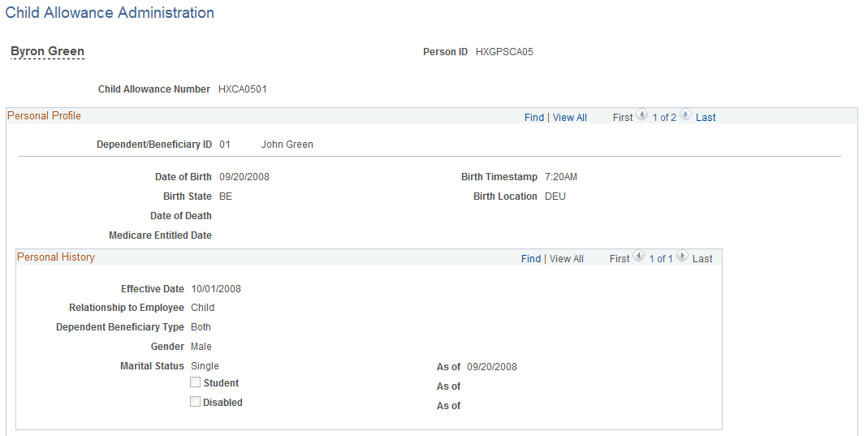Viewport: 868px width, 436px height.
Task: Toggle the Disabled checkbox
Action: [x=195, y=402]
